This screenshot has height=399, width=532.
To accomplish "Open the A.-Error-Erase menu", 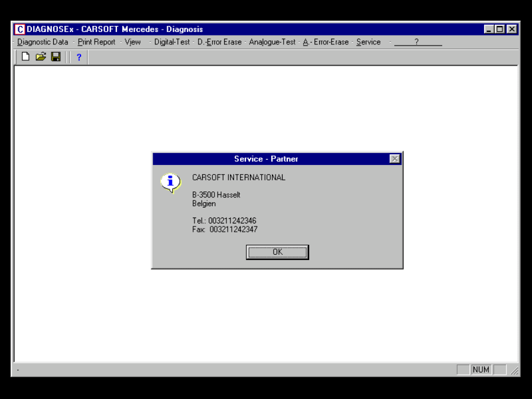I will click(x=326, y=42).
